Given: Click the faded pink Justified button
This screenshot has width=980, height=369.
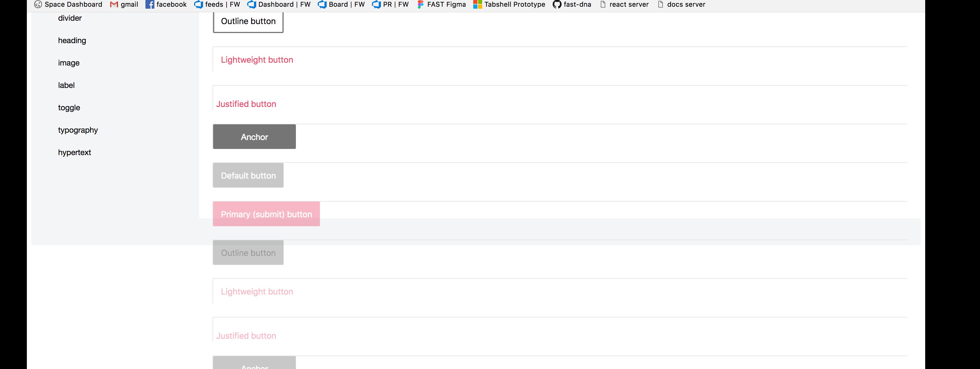Looking at the screenshot, I should coord(246,336).
